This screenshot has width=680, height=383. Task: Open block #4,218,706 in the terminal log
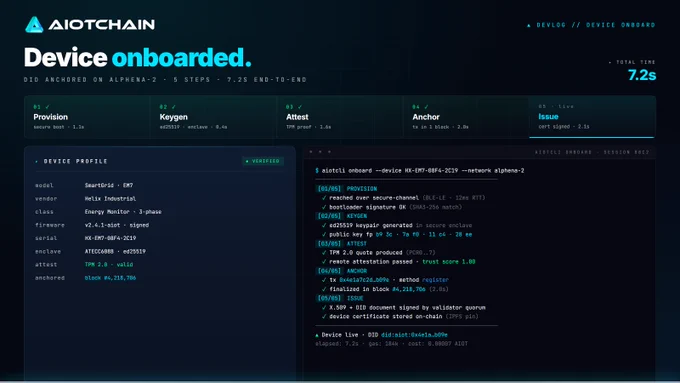[x=409, y=289]
